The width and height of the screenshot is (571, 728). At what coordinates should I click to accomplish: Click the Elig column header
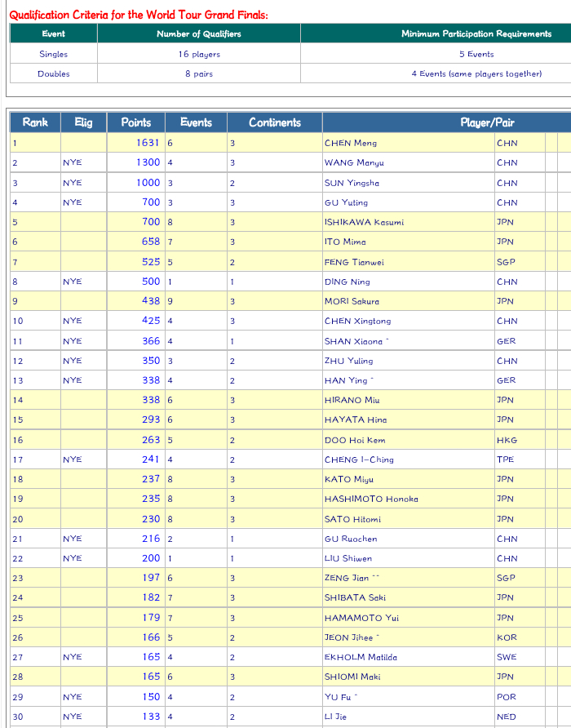pos(83,122)
